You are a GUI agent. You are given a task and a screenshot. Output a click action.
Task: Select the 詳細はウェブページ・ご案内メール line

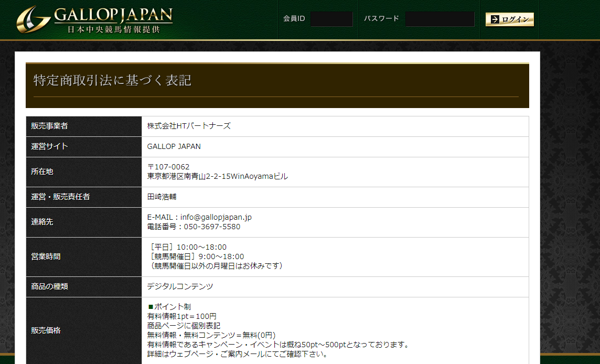coord(238,354)
